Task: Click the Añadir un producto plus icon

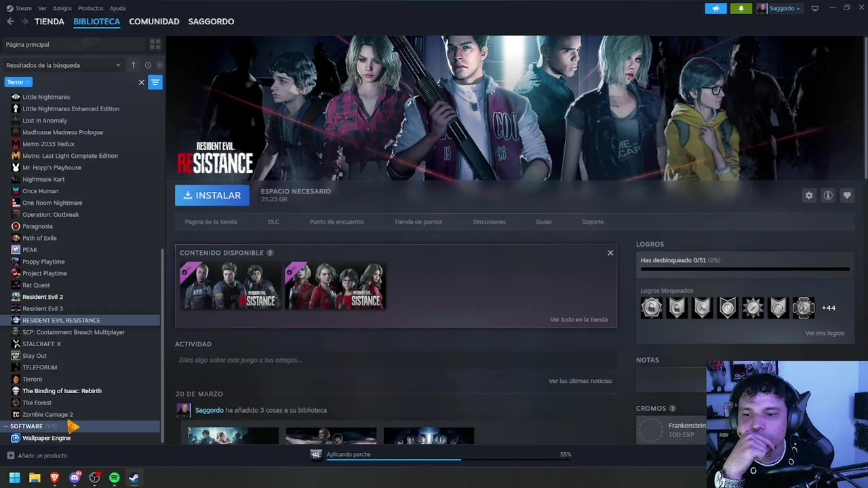Action: click(x=10, y=455)
